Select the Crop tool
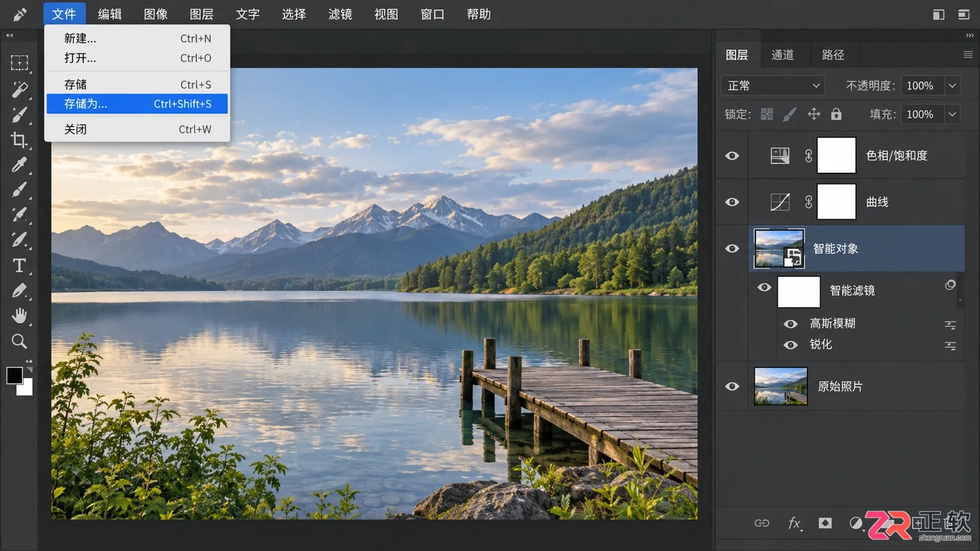The height and width of the screenshot is (551, 980). point(19,140)
